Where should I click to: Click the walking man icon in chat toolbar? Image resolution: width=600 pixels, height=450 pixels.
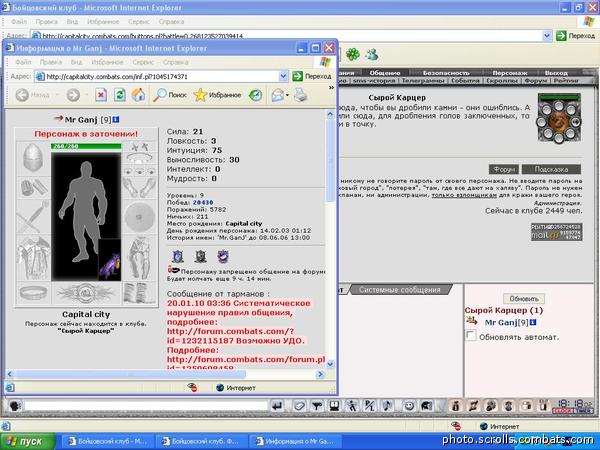352,406
